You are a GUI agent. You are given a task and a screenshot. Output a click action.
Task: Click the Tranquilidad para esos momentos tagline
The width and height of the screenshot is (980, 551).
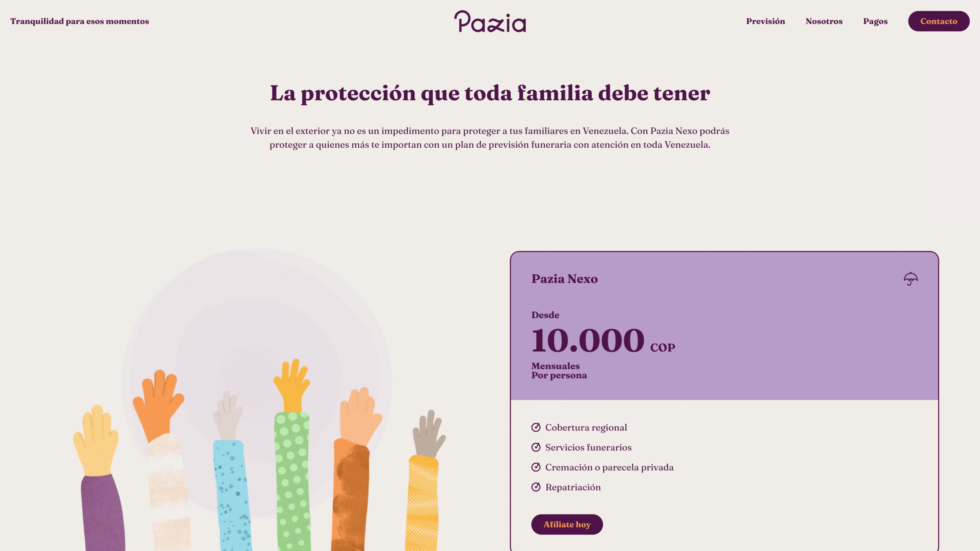pos(80,21)
